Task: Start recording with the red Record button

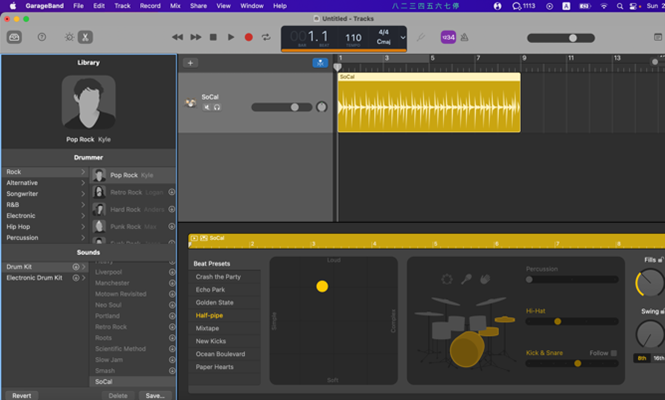Action: point(249,37)
